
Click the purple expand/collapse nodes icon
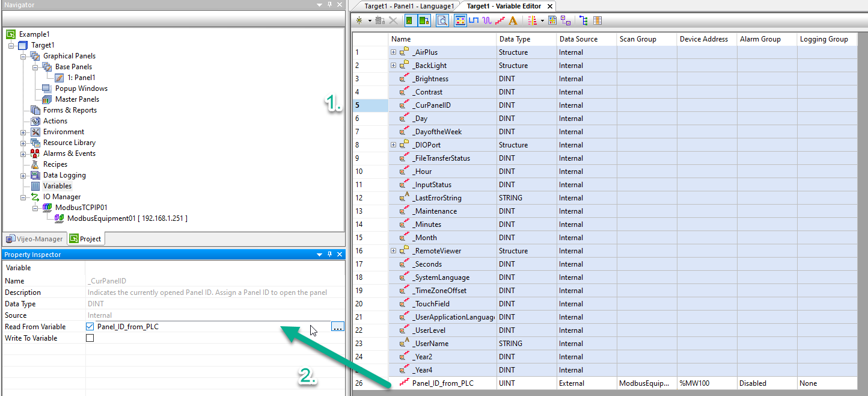(566, 20)
